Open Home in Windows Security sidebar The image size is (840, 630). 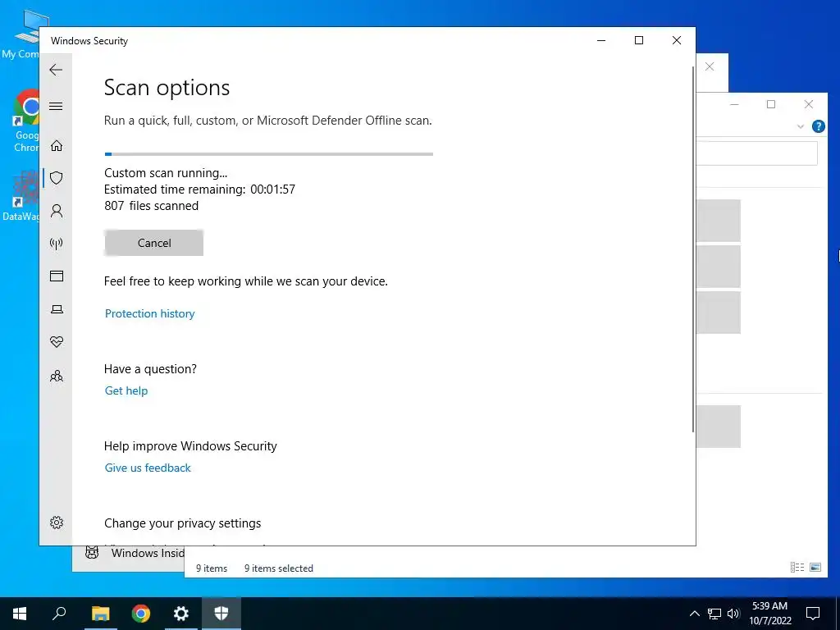coord(57,146)
